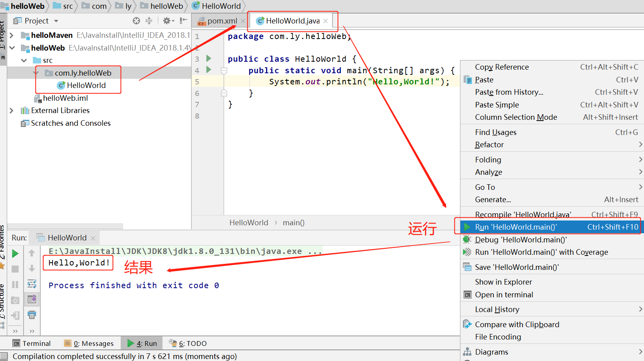Select Scratches and Consoles node
The width and height of the screenshot is (644, 361).
pos(66,123)
